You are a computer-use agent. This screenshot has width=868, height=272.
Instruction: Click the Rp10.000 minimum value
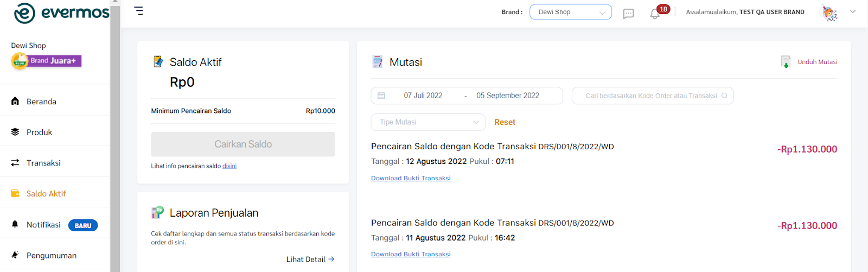pyautogui.click(x=321, y=111)
